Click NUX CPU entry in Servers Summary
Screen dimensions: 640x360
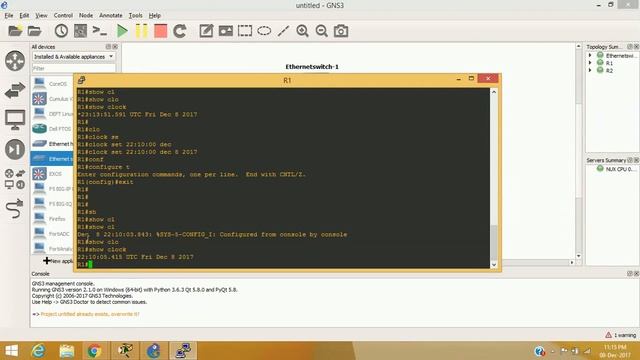pos(616,169)
